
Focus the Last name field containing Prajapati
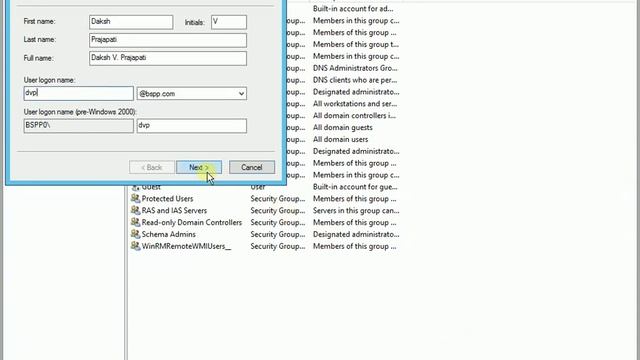[x=168, y=40]
